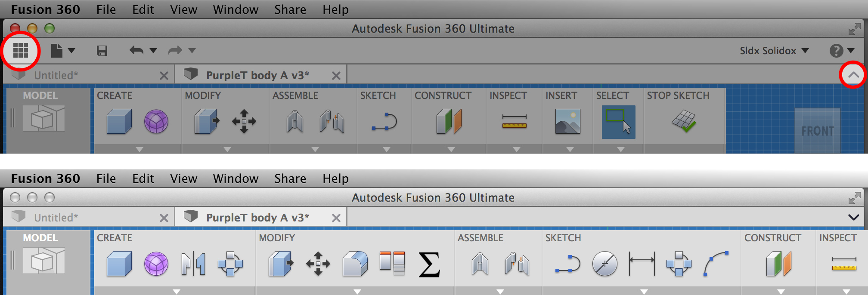Select the Stop Sketch checkmark icon
This screenshot has width=868, height=295.
click(x=684, y=121)
